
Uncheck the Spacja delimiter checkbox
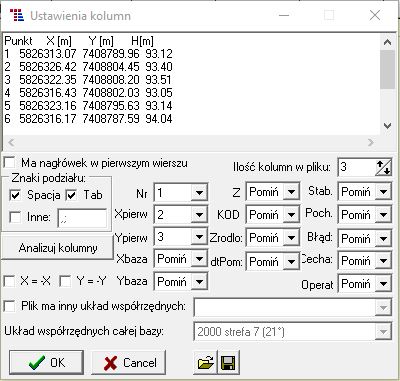[15, 195]
